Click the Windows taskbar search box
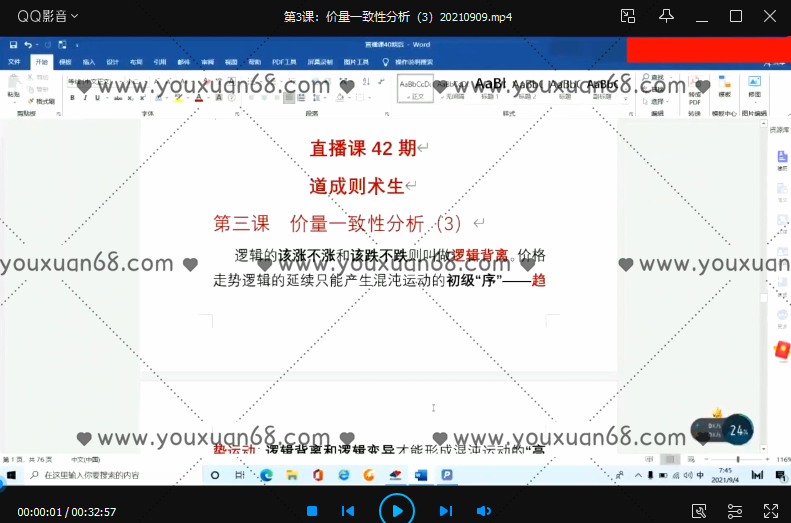The width and height of the screenshot is (791, 523). [115, 475]
